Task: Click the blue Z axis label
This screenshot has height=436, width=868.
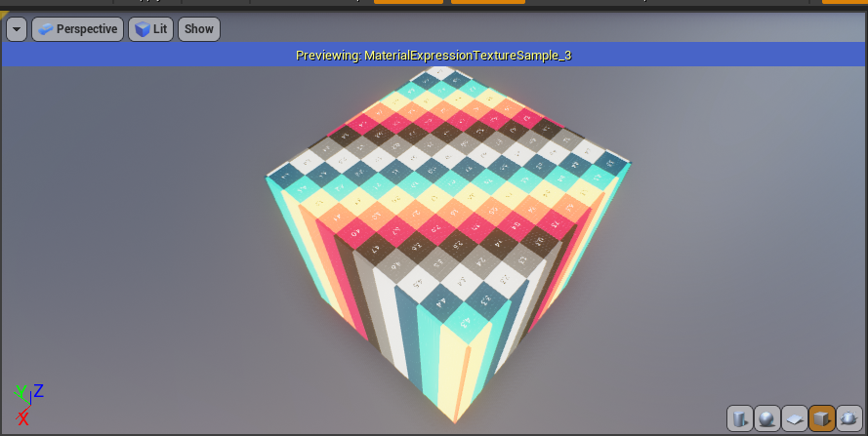Action: click(38, 391)
